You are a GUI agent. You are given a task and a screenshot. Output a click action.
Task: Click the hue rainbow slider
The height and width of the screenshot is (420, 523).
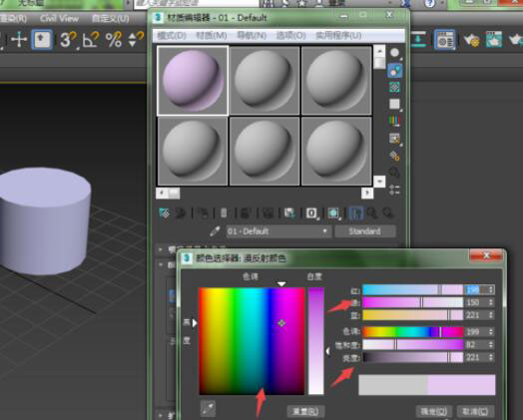(x=413, y=332)
